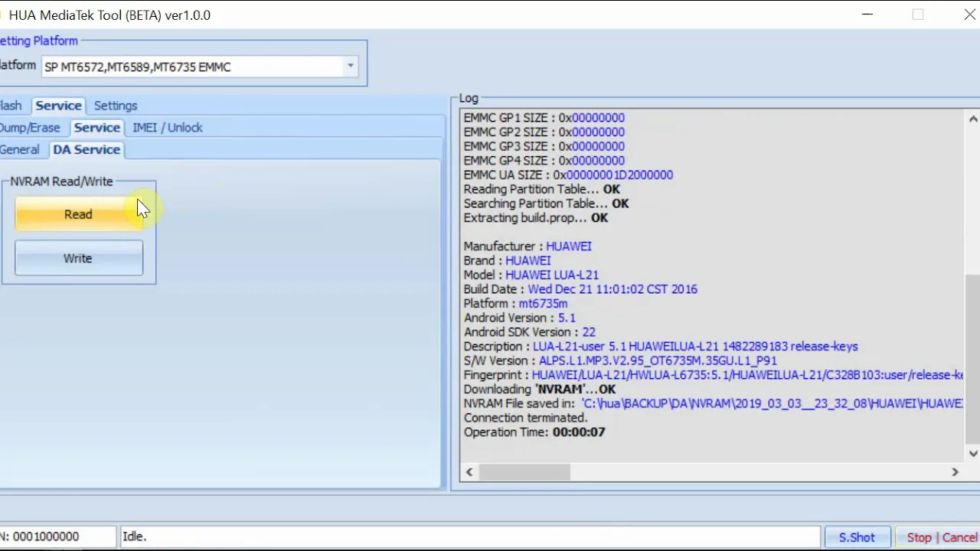
Task: Click the 'EMMC GP4 SIZE' log line
Action: coord(544,161)
